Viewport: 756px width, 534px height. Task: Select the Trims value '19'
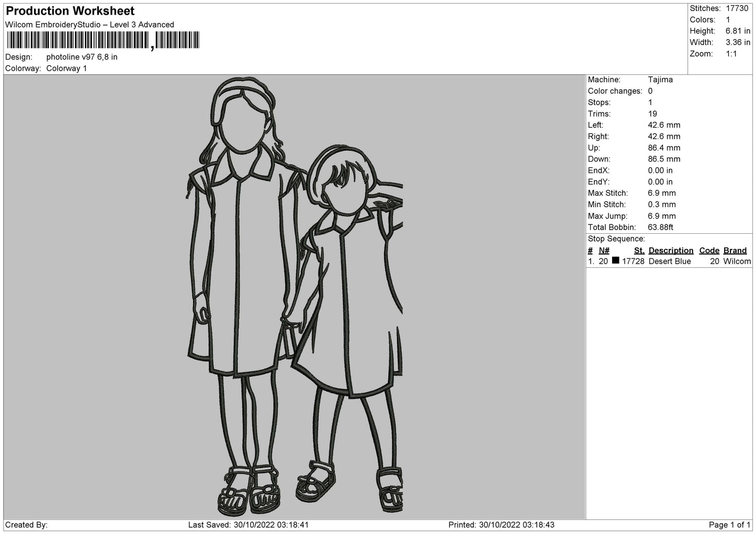tap(652, 114)
